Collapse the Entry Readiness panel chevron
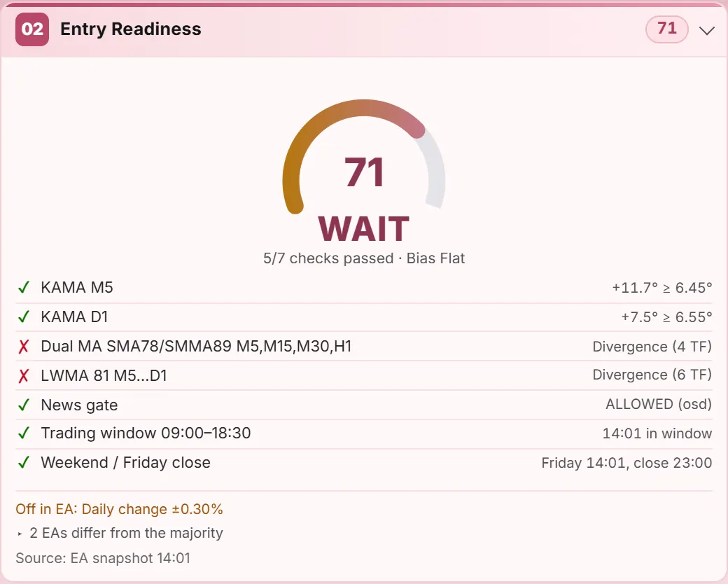This screenshot has height=584, width=728. point(706,31)
